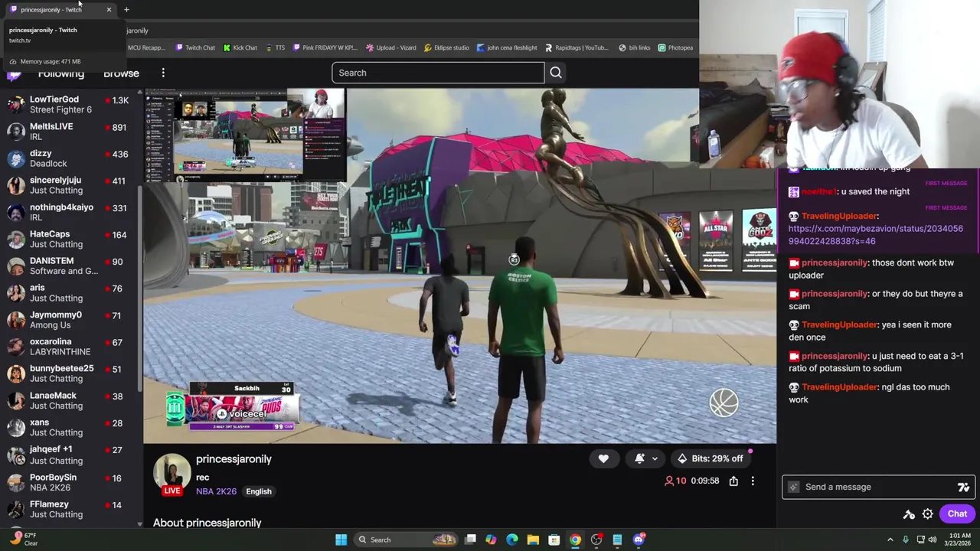Share the stream with share icon
Image resolution: width=980 pixels, height=551 pixels.
point(733,481)
